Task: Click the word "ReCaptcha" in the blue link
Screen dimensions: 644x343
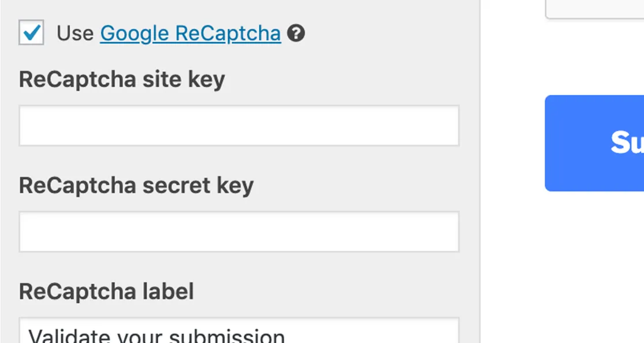Action: (228, 34)
